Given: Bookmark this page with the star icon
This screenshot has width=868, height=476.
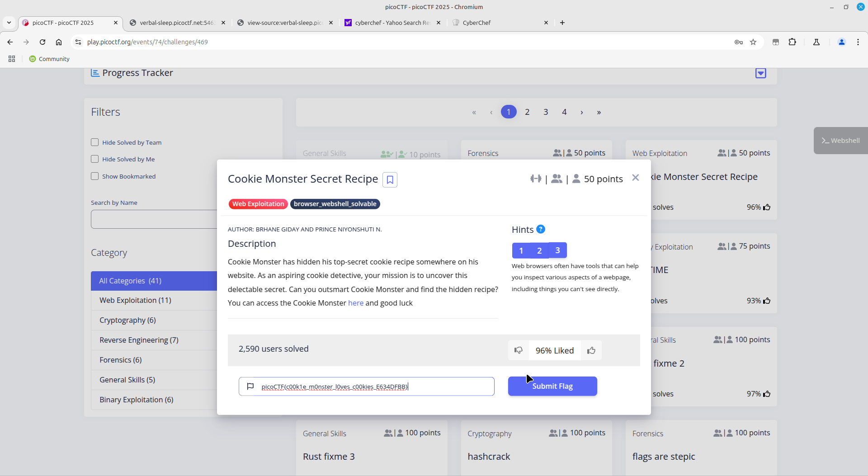Looking at the screenshot, I should pos(753,42).
